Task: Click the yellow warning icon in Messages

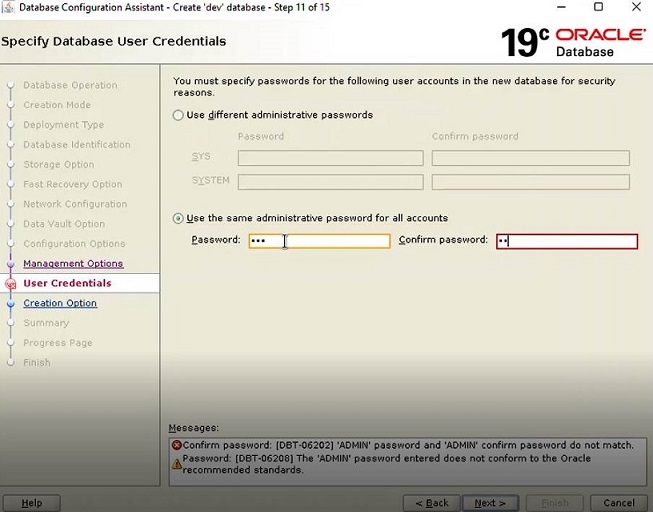Action: pyautogui.click(x=177, y=464)
